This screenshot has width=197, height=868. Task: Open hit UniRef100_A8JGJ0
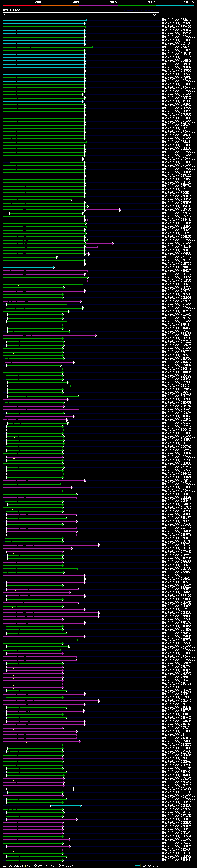click(x=177, y=20)
